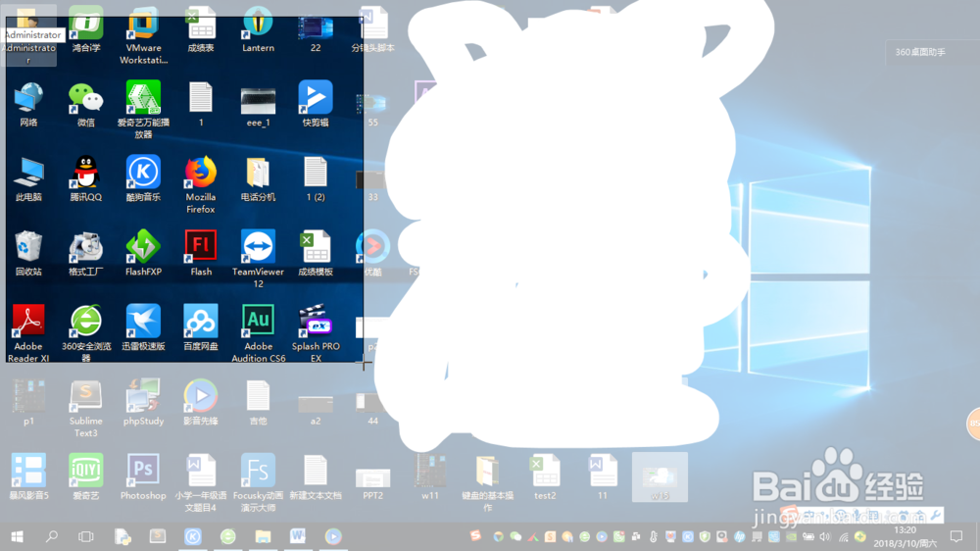Select the 吉他 text file icon
The width and height of the screenshot is (980, 551).
coord(258,402)
